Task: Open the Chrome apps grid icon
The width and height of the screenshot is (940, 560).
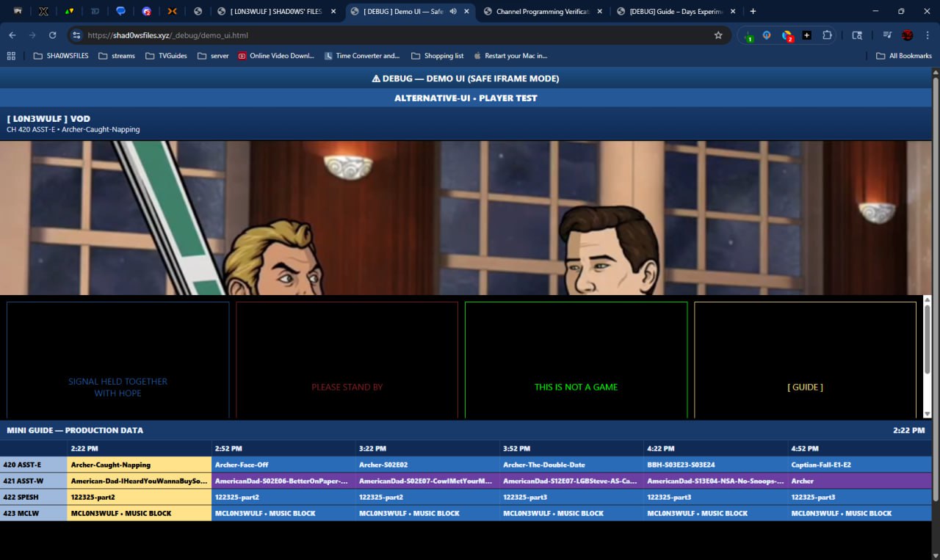Action: pos(11,56)
